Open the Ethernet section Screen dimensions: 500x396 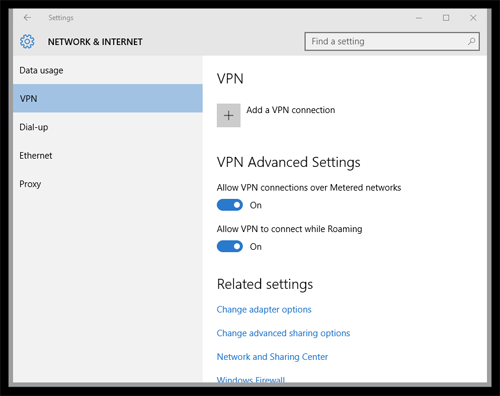point(108,155)
